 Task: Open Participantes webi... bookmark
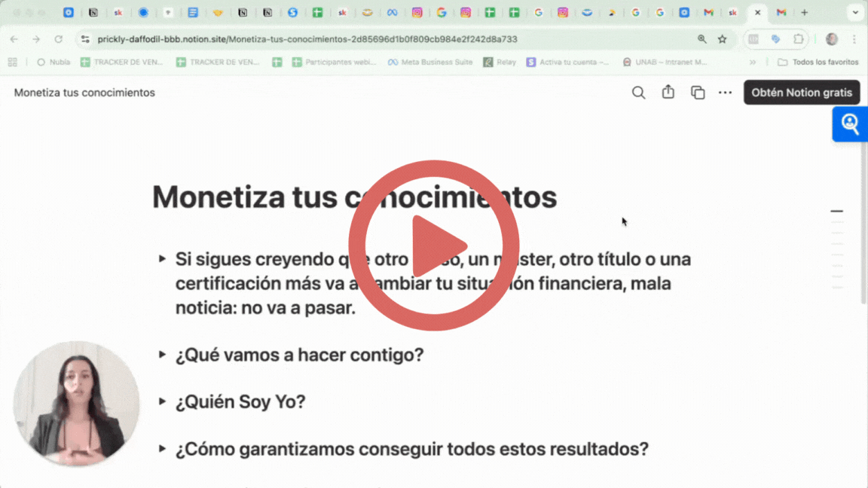tap(335, 62)
